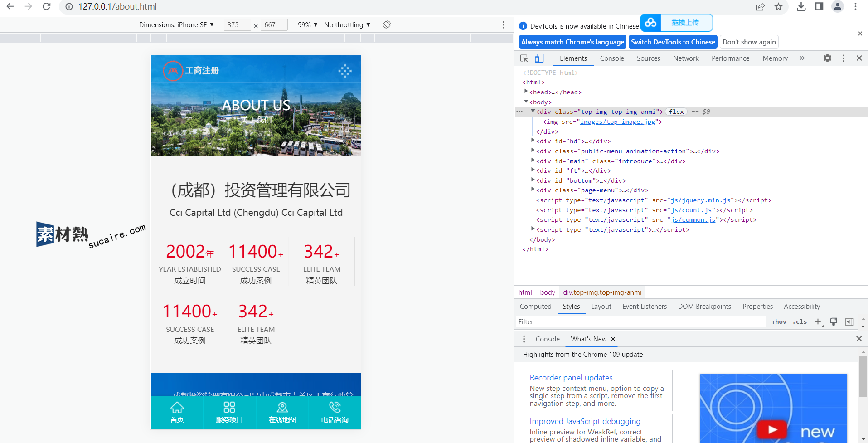Screen dimensions: 868x443
Task: Tap the red circular site logo
Action: pos(173,71)
